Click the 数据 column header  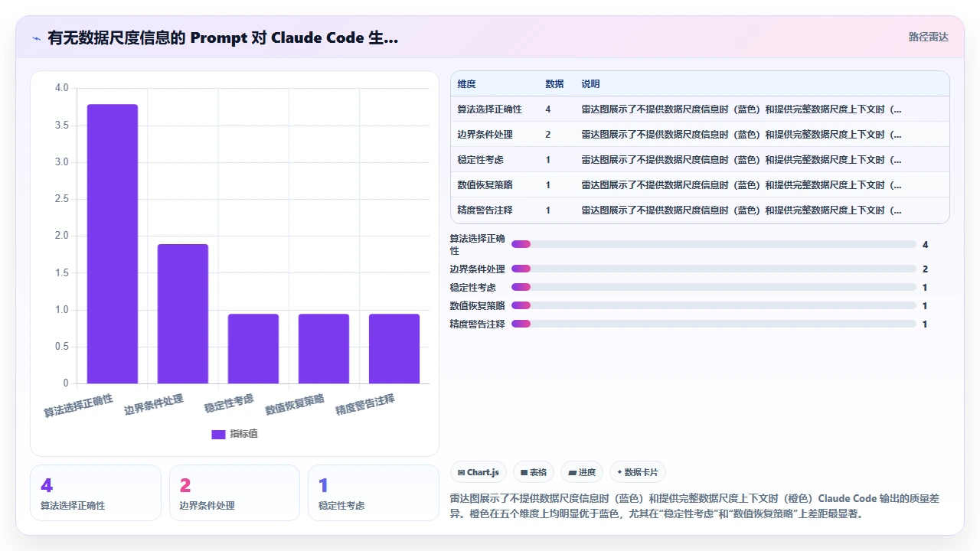click(x=554, y=84)
